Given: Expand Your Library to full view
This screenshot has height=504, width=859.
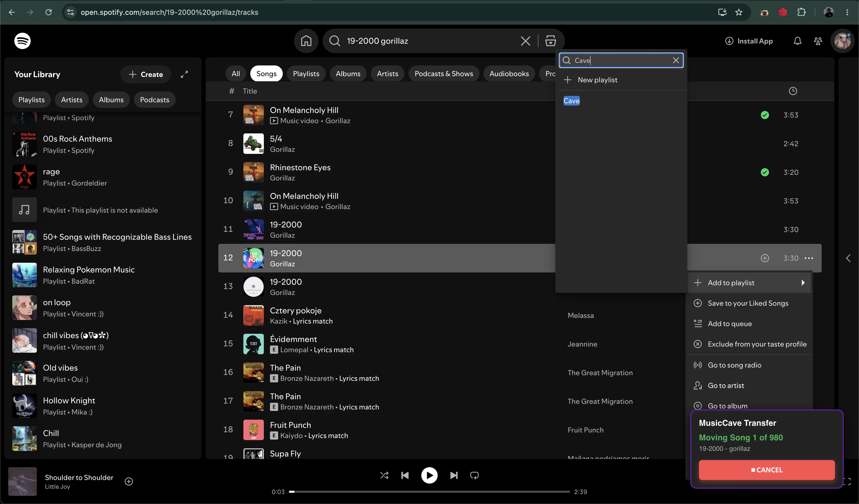Looking at the screenshot, I should point(184,74).
